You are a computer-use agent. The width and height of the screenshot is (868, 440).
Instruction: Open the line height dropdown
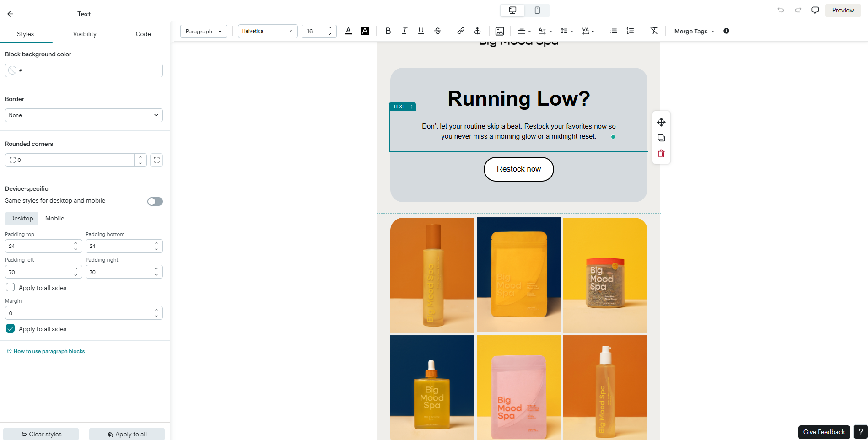click(566, 31)
